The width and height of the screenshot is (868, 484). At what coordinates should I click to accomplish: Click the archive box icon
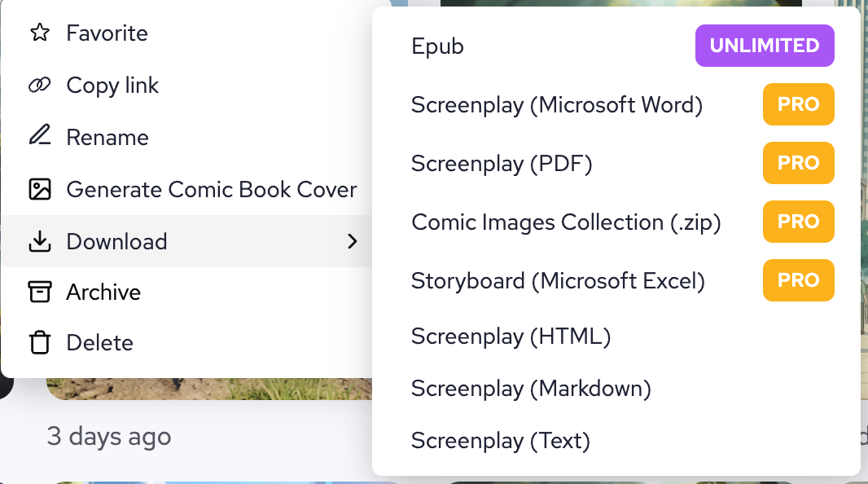39,293
